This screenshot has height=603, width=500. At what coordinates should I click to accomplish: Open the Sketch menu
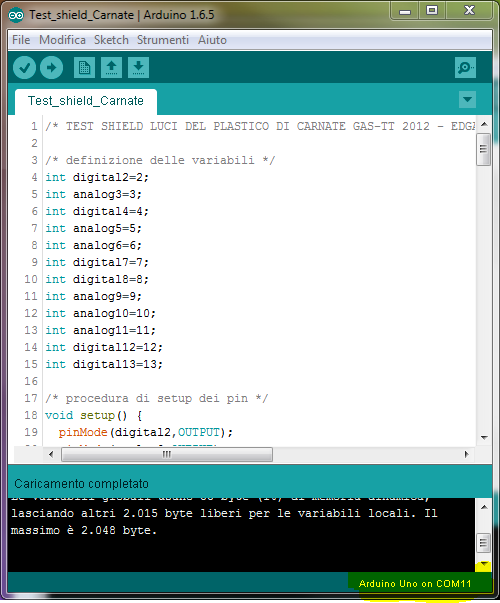coord(111,40)
